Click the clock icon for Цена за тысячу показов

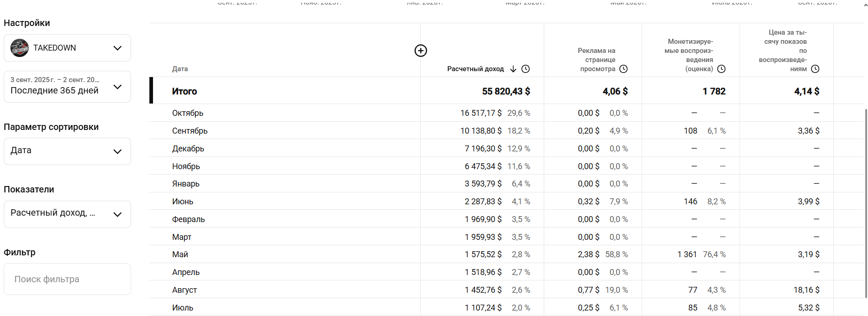coord(815,69)
